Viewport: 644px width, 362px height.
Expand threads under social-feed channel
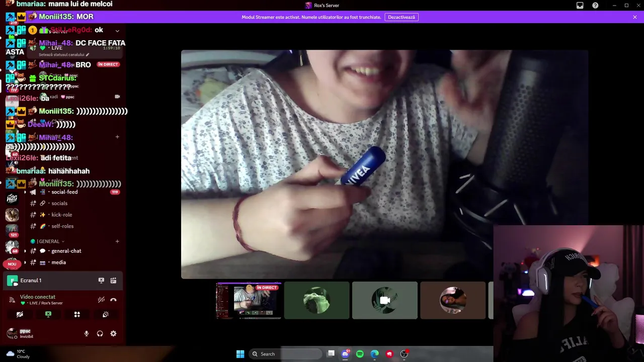(x=25, y=192)
